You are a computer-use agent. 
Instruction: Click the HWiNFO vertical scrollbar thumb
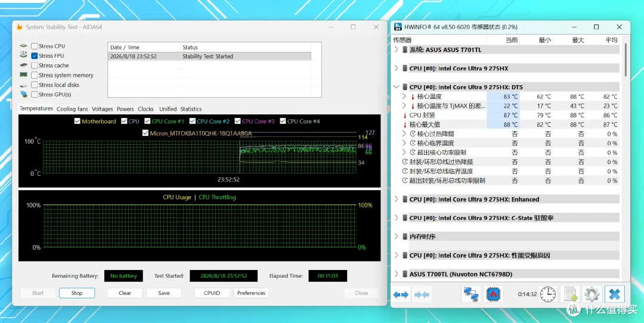tap(626, 60)
